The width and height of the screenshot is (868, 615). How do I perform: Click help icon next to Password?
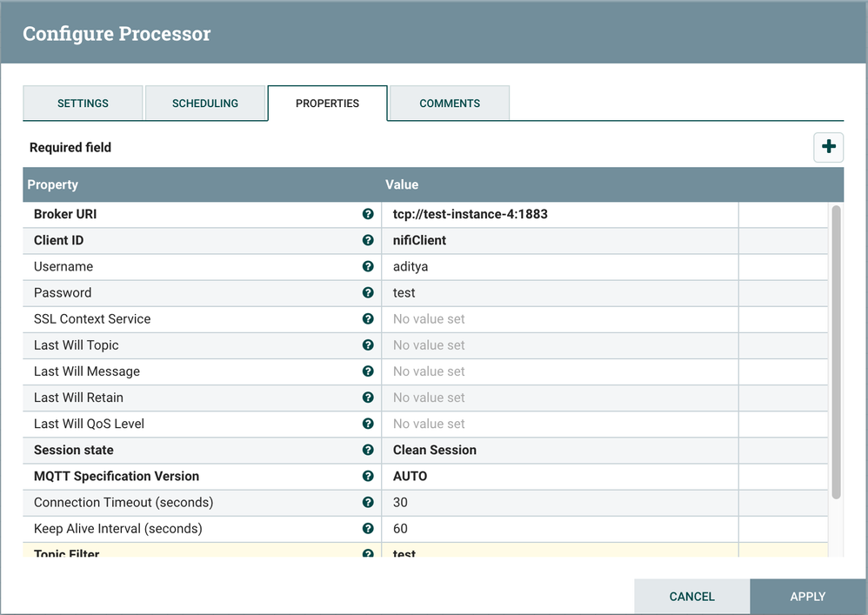[x=368, y=292]
